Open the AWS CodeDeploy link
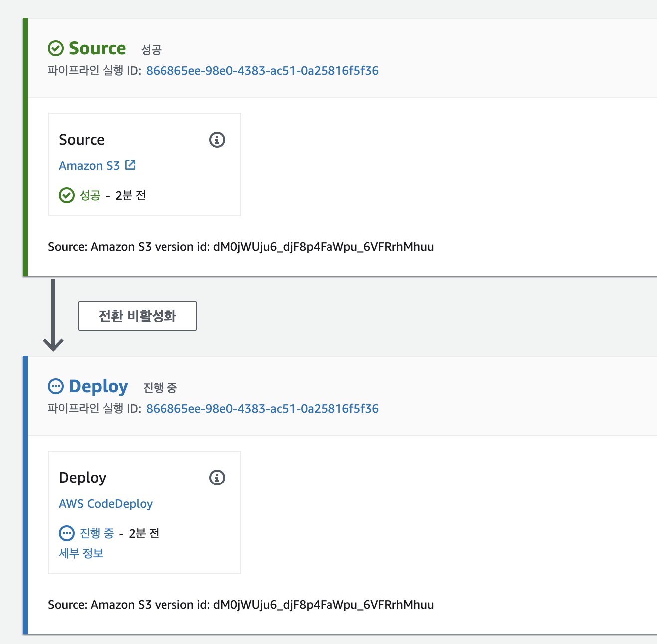 coord(106,504)
